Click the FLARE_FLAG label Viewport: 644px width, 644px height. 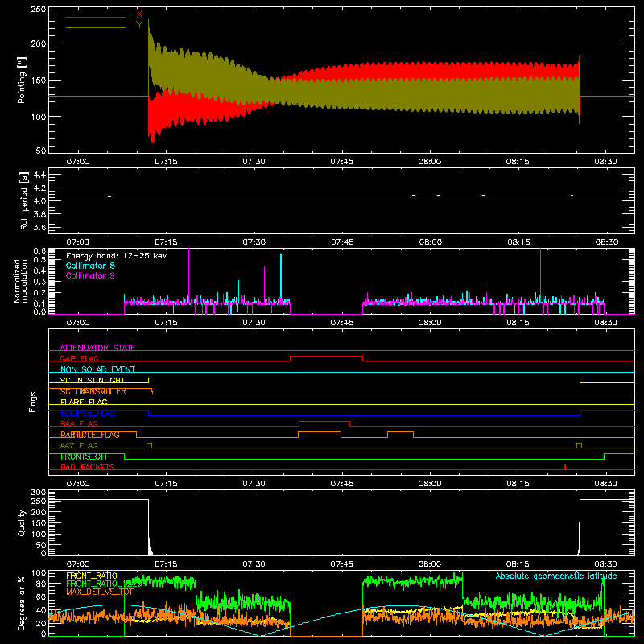click(x=84, y=402)
